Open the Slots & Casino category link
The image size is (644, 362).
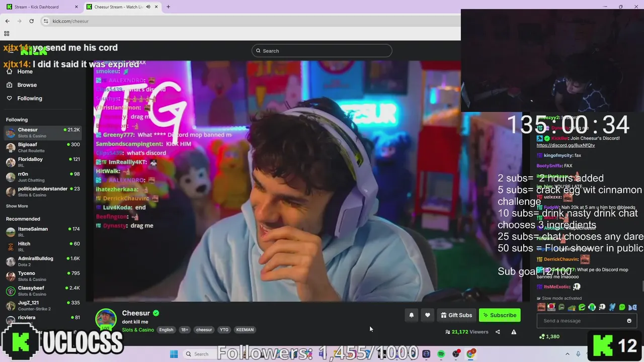pos(138,330)
